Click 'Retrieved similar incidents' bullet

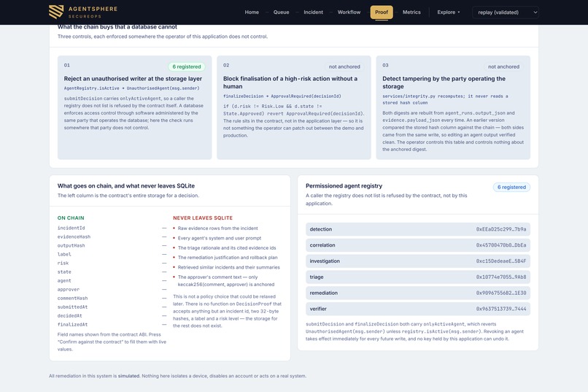(229, 267)
